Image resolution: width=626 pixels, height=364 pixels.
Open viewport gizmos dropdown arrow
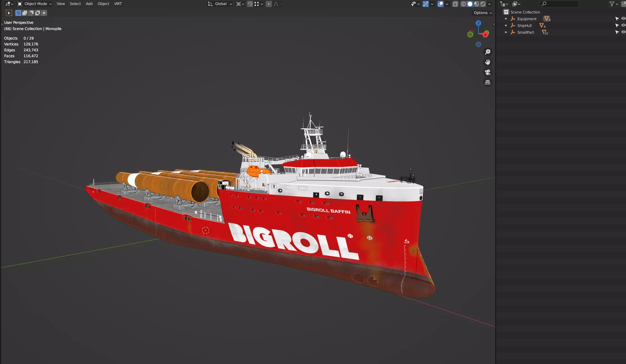tap(432, 4)
